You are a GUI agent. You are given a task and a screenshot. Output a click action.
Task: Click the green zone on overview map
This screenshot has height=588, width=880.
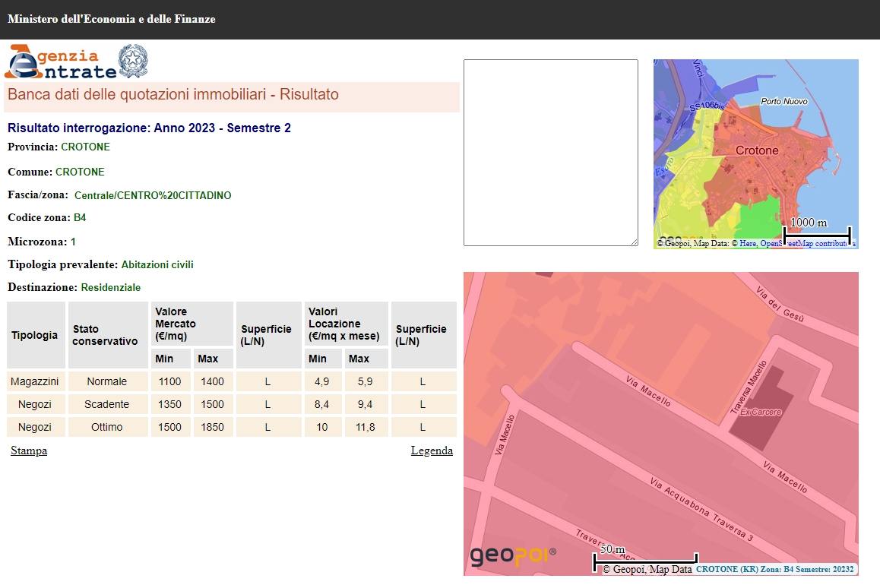[x=758, y=217]
